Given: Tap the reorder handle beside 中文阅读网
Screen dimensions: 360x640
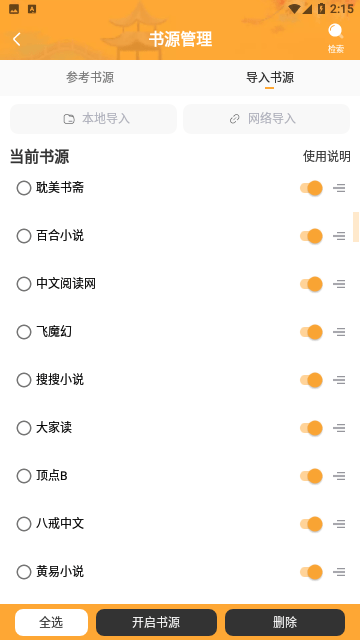Looking at the screenshot, I should [339, 284].
